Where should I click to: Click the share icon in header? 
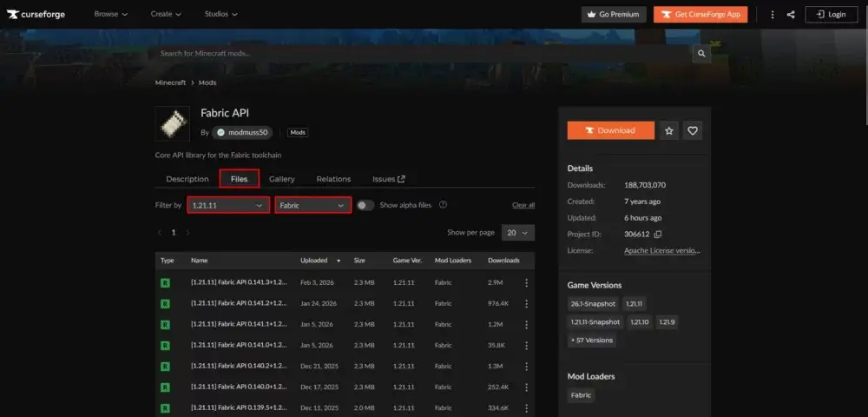[x=791, y=14]
